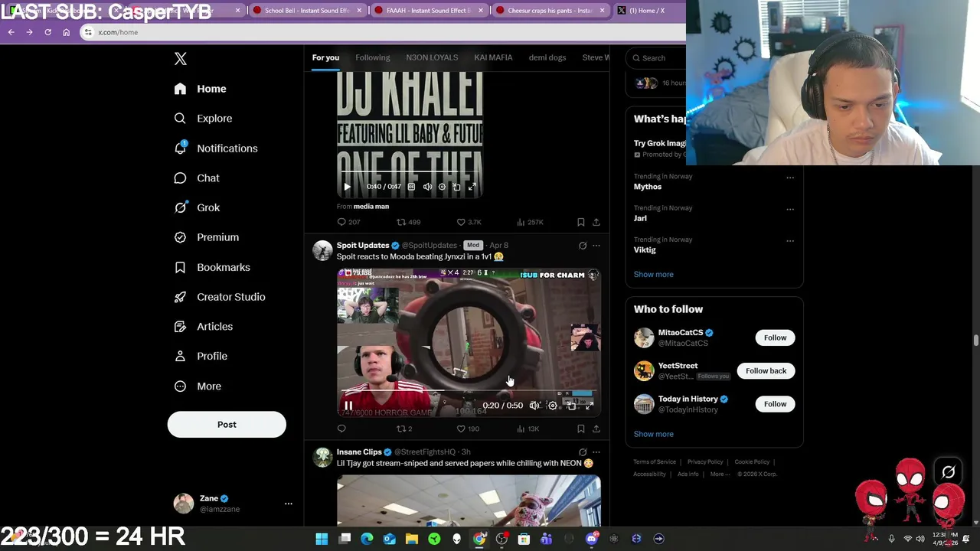The height and width of the screenshot is (551, 980).
Task: Open Premium verified badge icon
Action: 180,237
